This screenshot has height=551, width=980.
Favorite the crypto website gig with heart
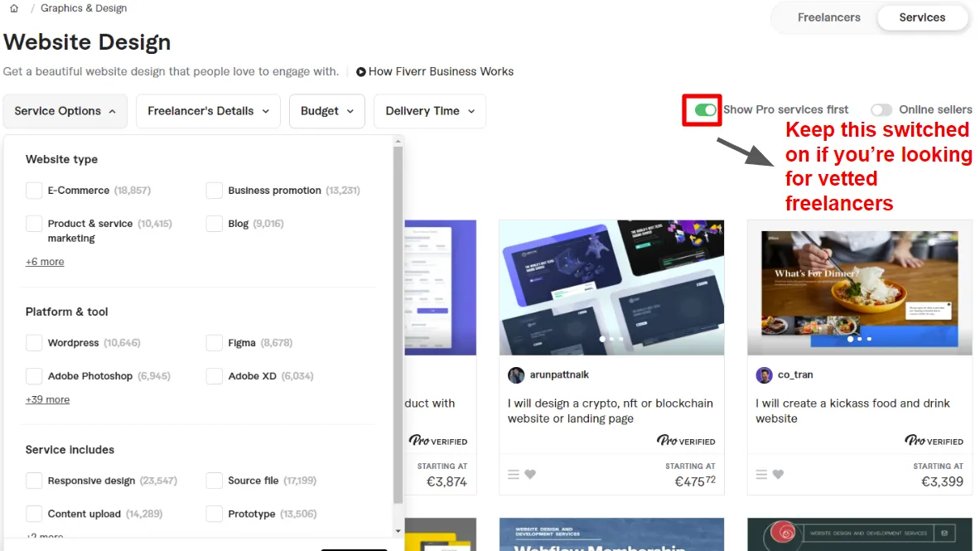pyautogui.click(x=530, y=474)
